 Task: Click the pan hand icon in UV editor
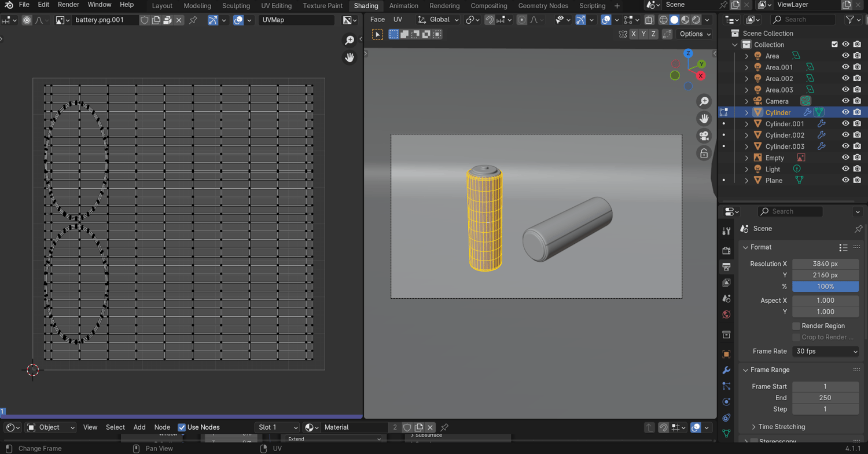pos(350,57)
